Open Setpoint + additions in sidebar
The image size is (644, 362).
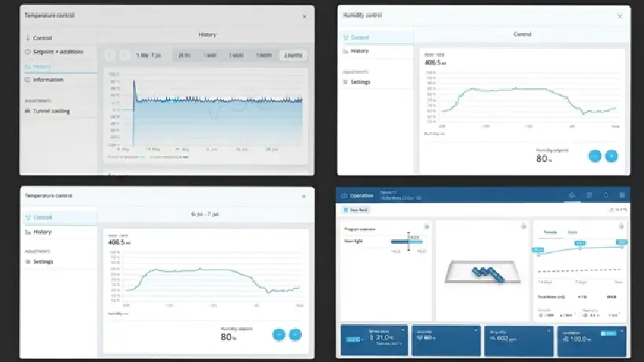pos(58,52)
